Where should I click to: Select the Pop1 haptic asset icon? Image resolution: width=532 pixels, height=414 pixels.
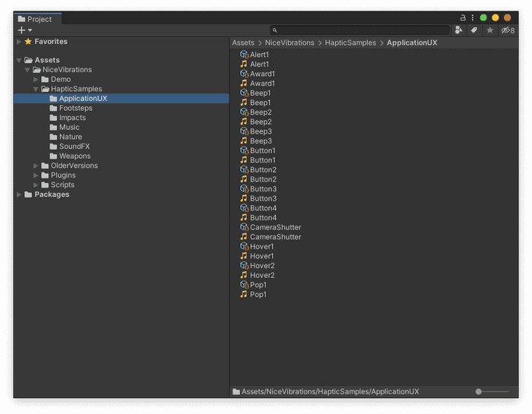click(244, 284)
